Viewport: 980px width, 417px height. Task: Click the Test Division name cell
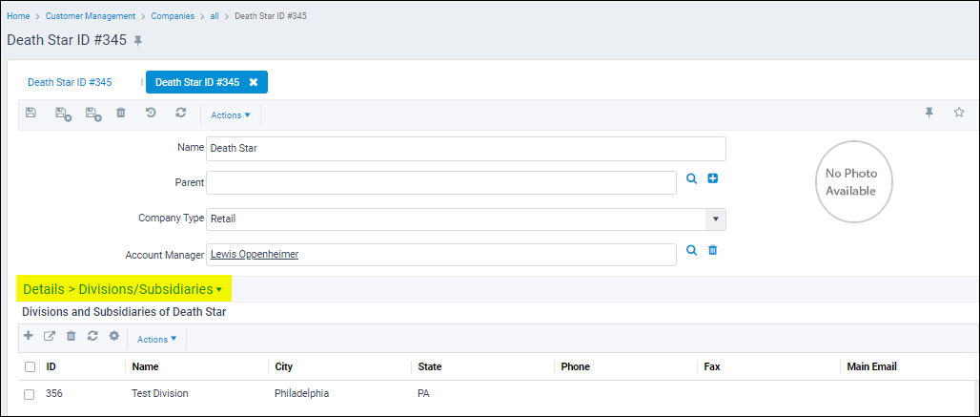coord(160,394)
